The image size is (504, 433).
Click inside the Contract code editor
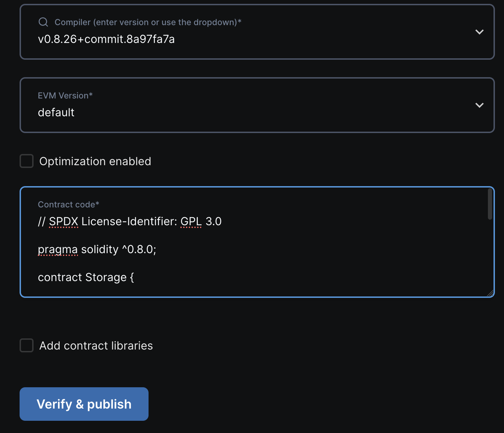click(245, 244)
